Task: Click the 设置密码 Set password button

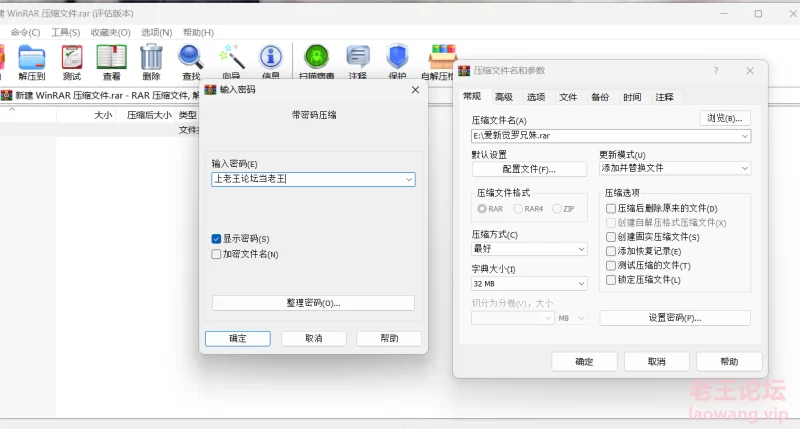Action: tap(675, 318)
